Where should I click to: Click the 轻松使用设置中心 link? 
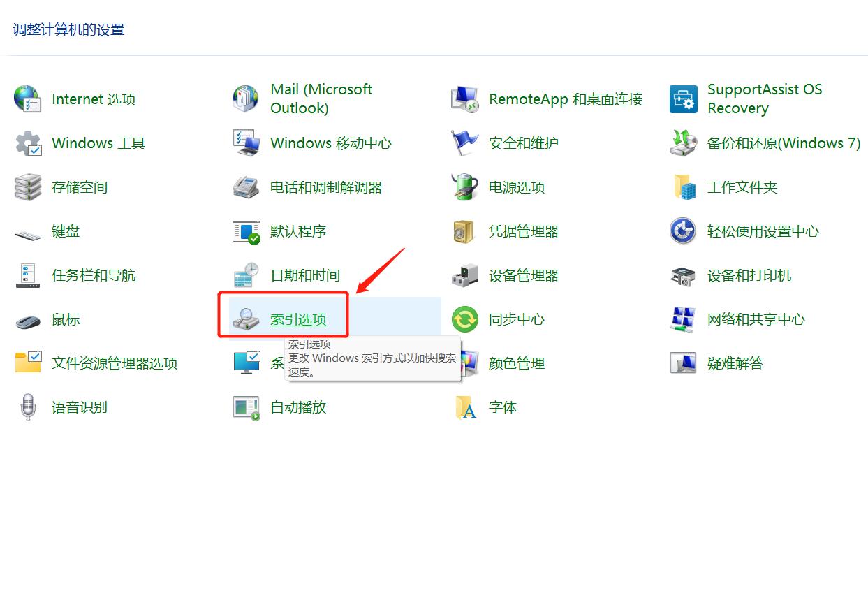click(763, 231)
